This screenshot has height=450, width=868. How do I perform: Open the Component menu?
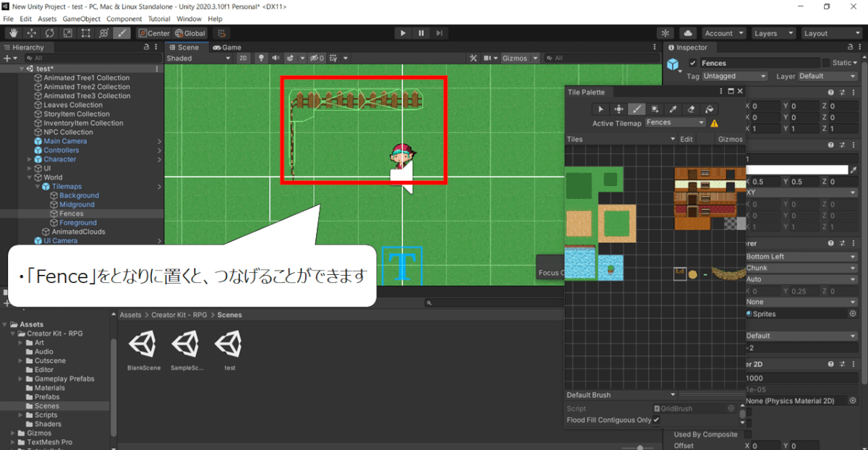[x=124, y=19]
